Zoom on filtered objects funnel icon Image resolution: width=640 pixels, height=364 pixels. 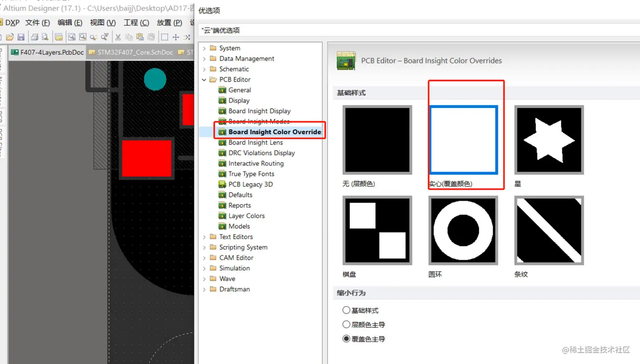coord(105,37)
